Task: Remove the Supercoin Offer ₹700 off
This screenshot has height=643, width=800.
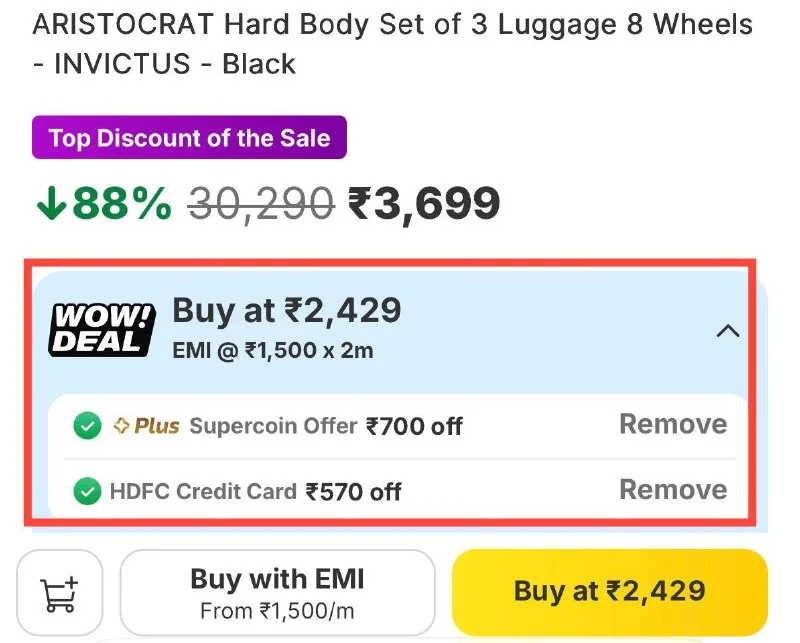Action: point(673,424)
